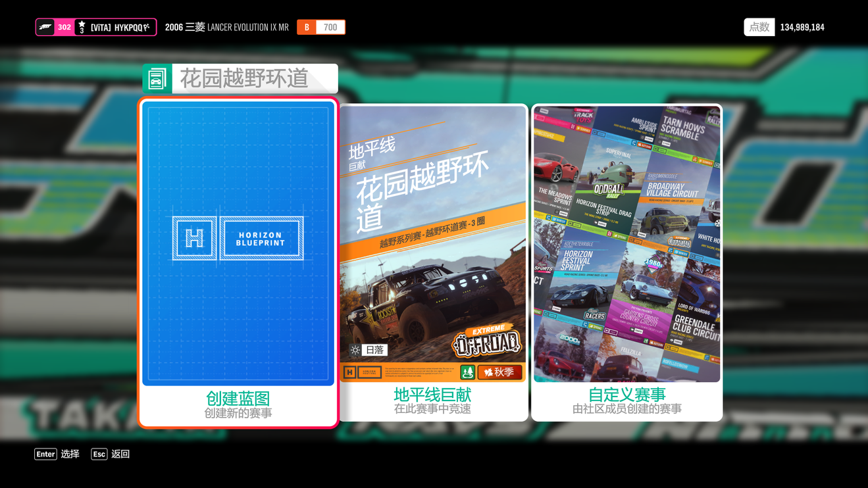Viewport: 868px width, 488px height.
Task: Click the 越野系列赛·越野环道赛·3圈 banner text
Action: click(432, 233)
